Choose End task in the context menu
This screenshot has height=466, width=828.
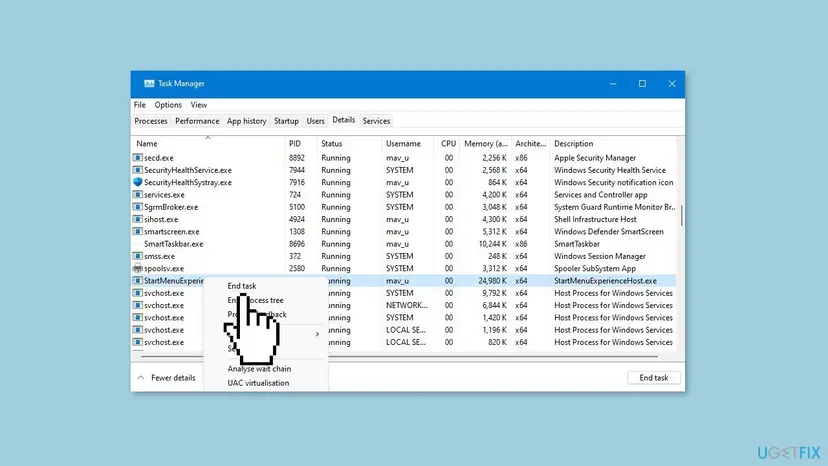point(242,286)
